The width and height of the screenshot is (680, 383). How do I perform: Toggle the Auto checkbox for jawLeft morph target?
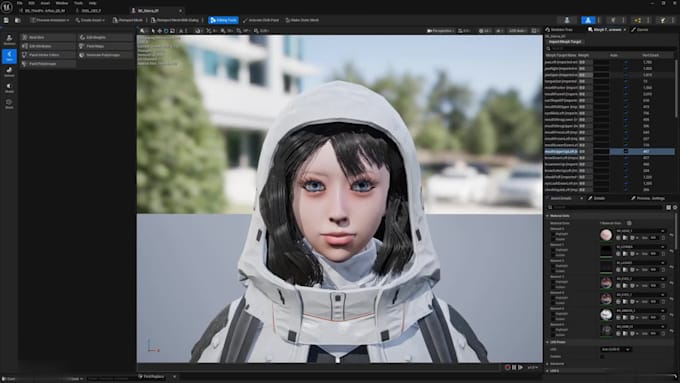click(x=626, y=62)
